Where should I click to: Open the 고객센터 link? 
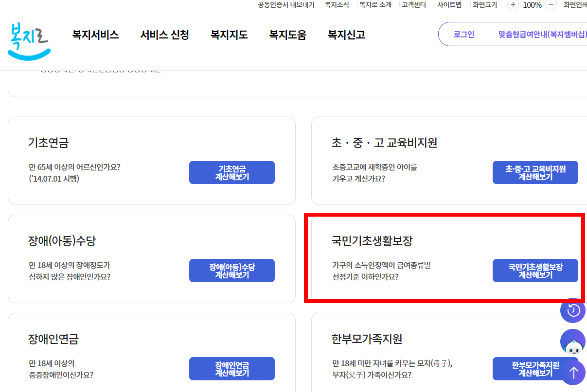click(x=413, y=5)
